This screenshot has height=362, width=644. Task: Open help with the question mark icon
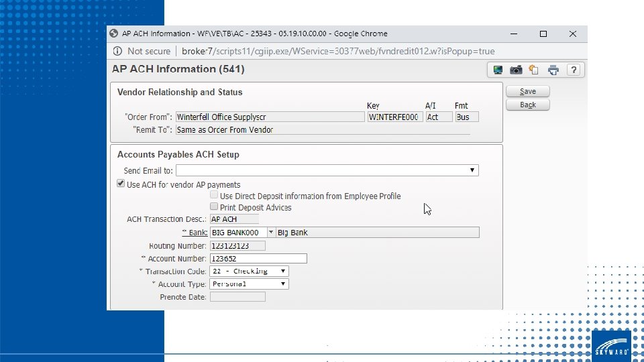574,70
